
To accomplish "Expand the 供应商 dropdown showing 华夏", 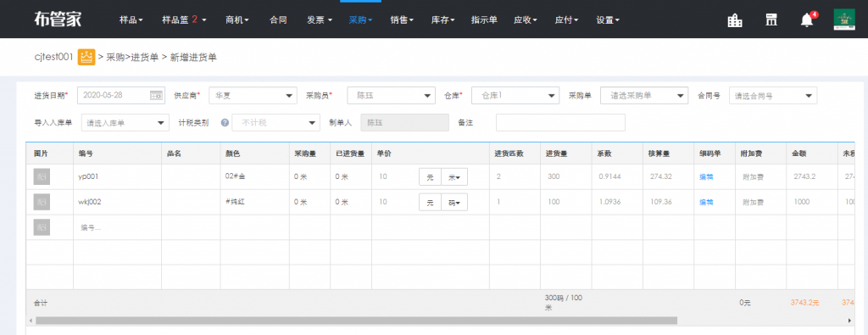I will point(253,95).
